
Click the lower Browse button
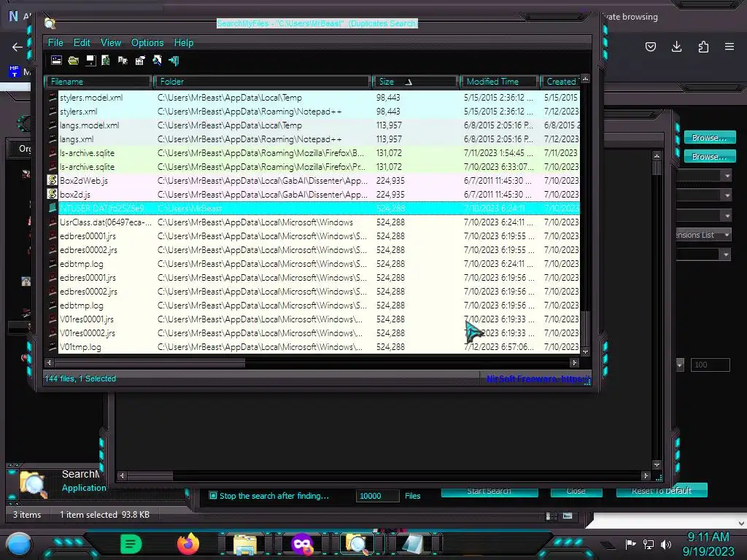709,156
